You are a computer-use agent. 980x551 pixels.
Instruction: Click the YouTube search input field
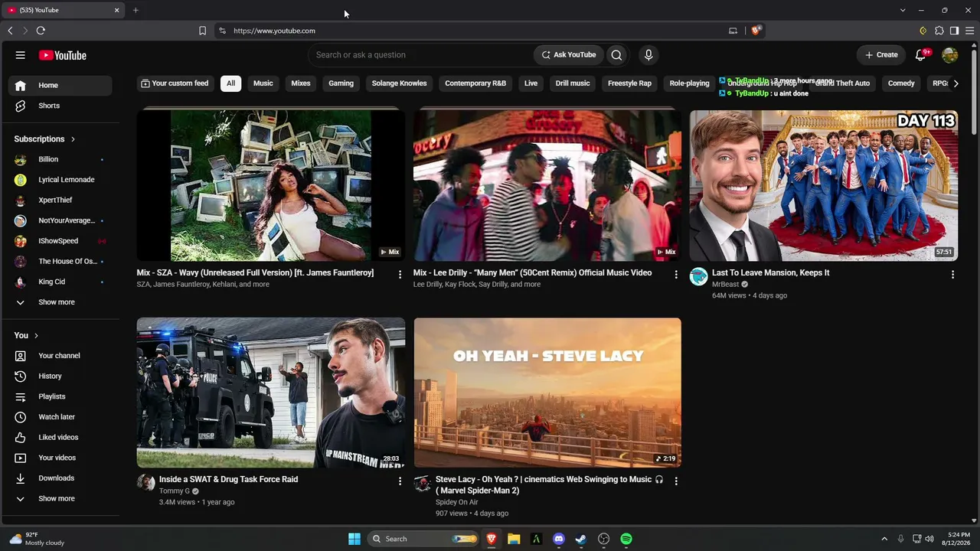421,55
